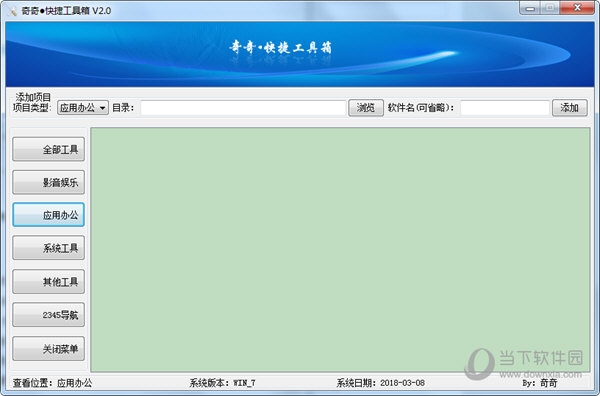Click the toolbox icon in title bar

click(x=12, y=11)
